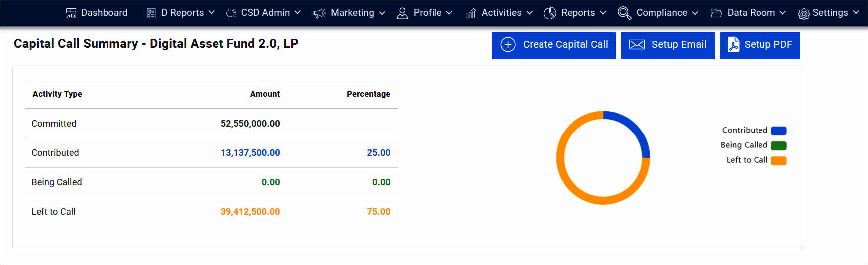868x265 pixels.
Task: Click the Contributed amount 13,137,500.00
Action: 250,153
